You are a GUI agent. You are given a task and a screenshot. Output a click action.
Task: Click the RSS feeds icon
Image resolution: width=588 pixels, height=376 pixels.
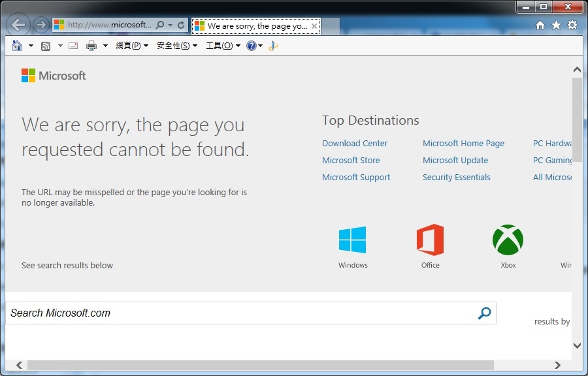click(46, 46)
